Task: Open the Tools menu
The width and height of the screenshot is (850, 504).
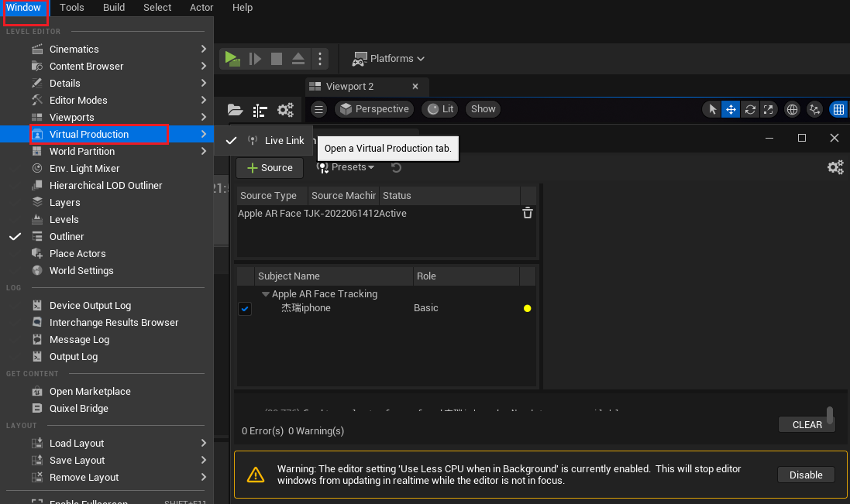Action: click(x=72, y=8)
